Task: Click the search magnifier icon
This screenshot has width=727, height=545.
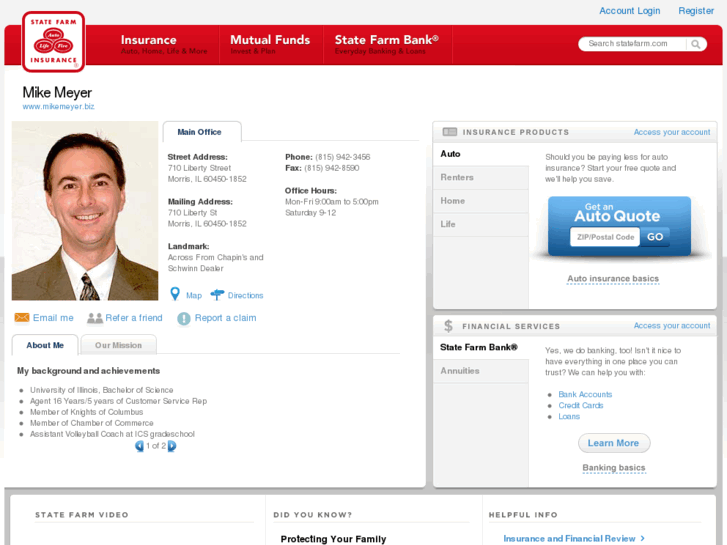Action: coord(695,44)
